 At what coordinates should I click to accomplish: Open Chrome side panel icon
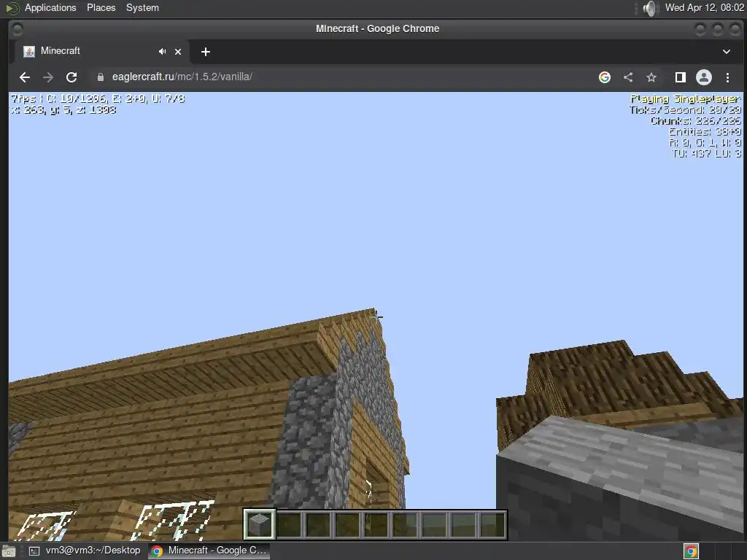[x=681, y=77]
